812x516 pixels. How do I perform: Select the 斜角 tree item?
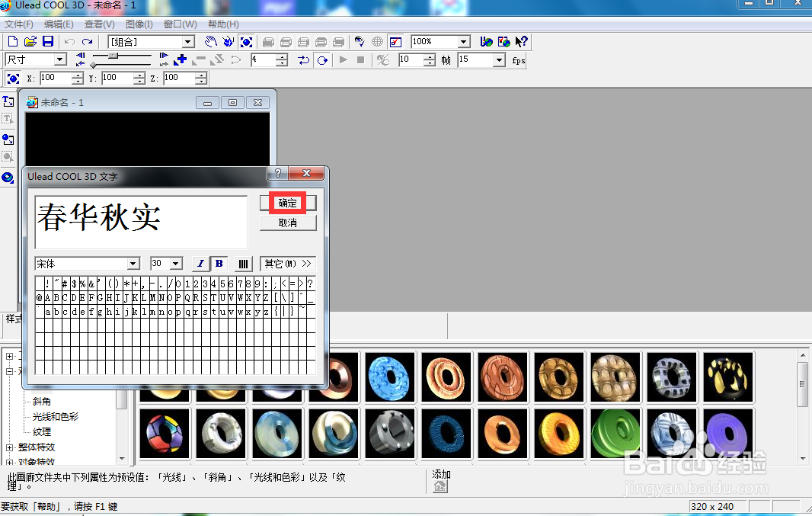click(41, 402)
